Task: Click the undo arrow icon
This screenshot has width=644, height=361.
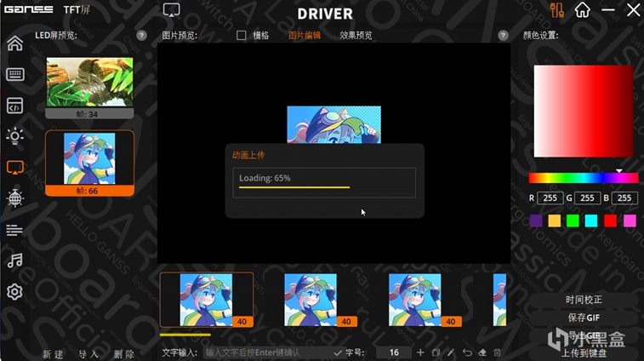Action: (467, 352)
